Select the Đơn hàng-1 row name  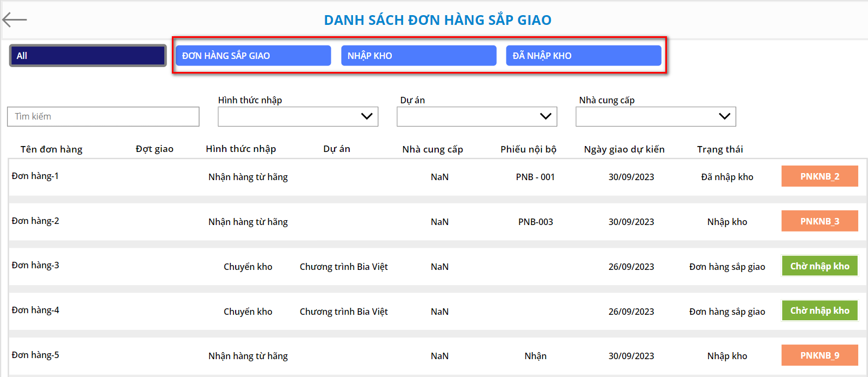point(36,176)
